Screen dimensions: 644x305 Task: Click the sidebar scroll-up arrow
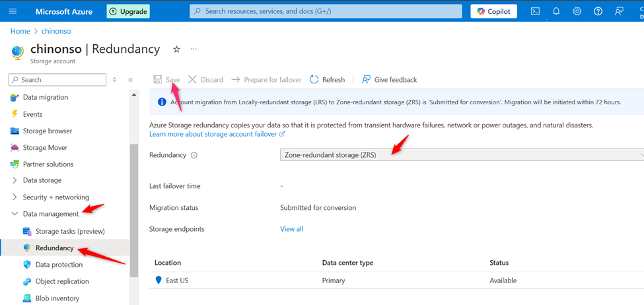133,95
